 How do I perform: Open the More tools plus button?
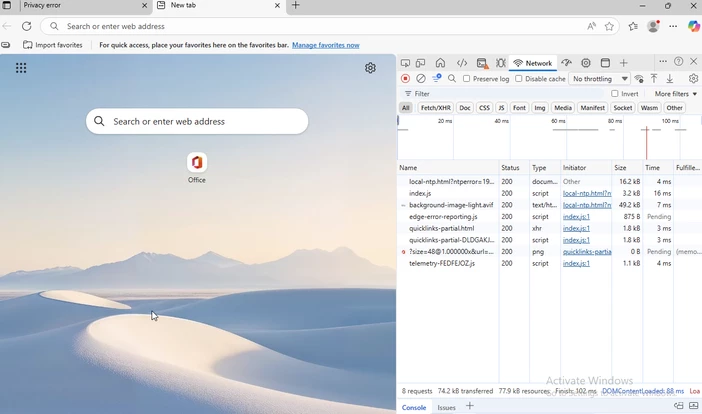click(x=624, y=63)
